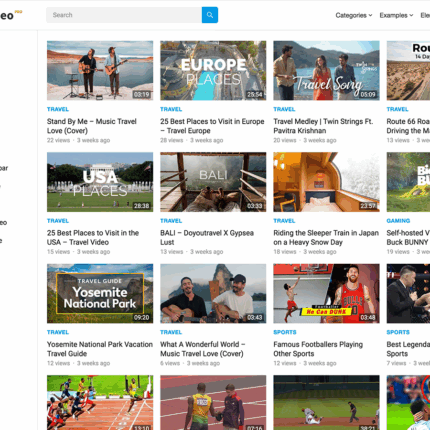Click TRAVEL category above Sleeper Train title

coord(284,221)
